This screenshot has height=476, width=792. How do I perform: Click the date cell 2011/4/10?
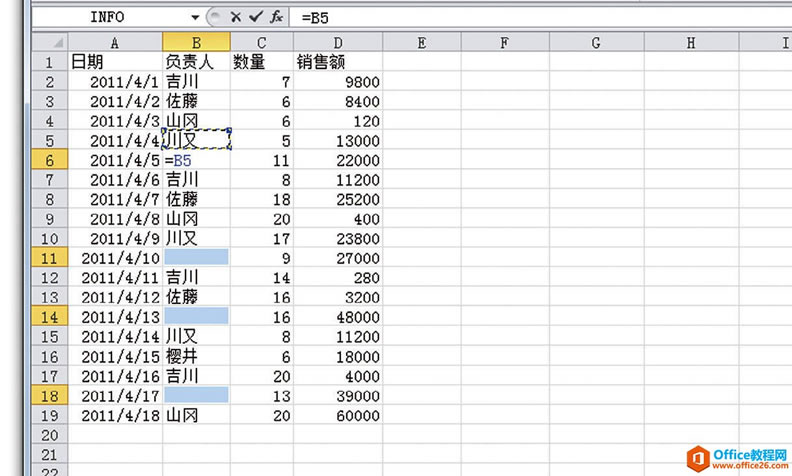115,258
